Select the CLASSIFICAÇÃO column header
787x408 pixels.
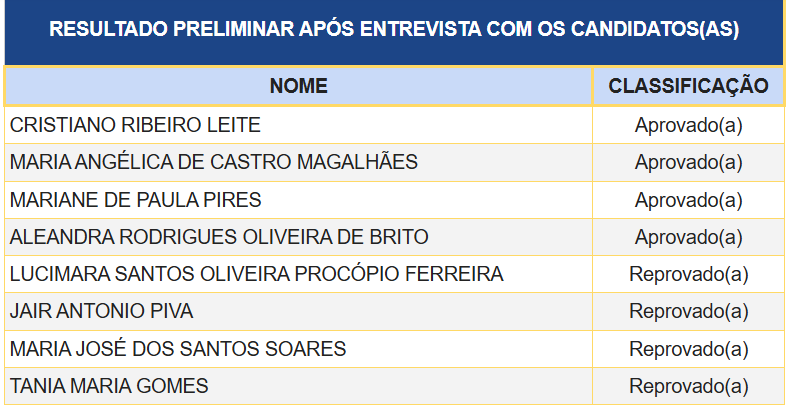pyautogui.click(x=688, y=87)
